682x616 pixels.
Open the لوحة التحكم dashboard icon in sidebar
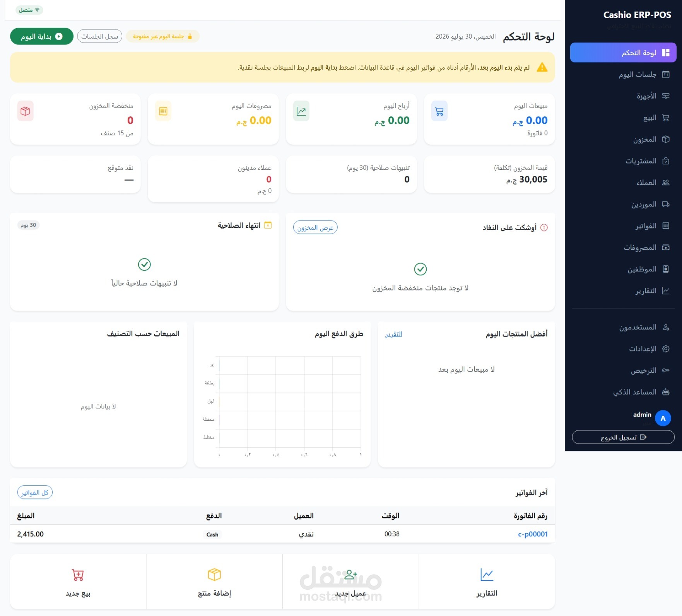(666, 53)
